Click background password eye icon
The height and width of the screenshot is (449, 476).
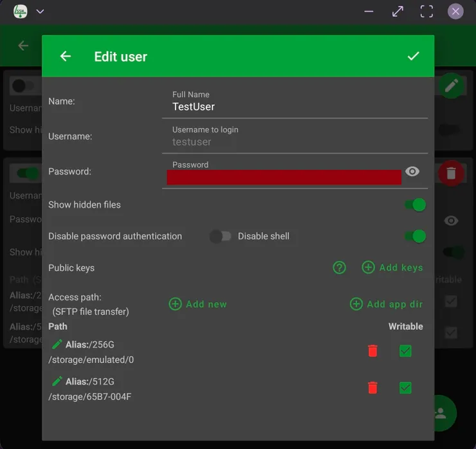(x=451, y=221)
